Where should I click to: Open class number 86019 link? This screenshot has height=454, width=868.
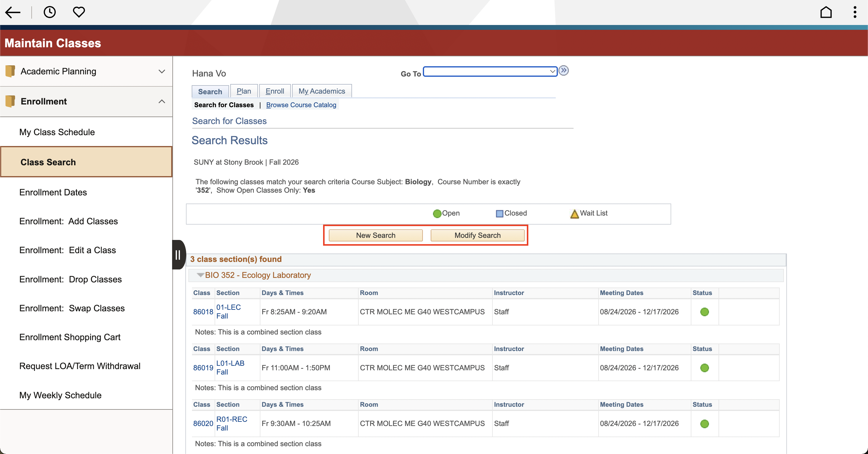click(203, 368)
